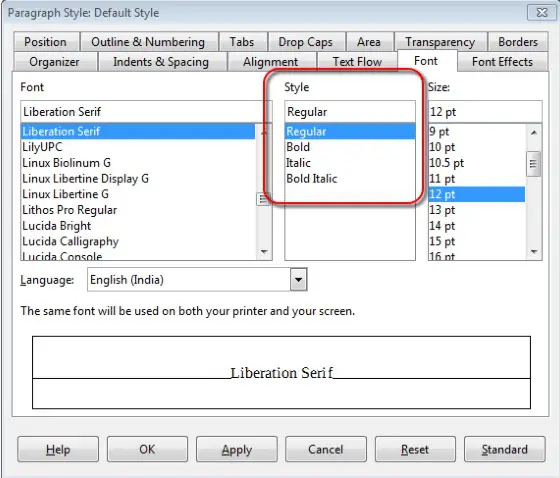Choose 13 pt size
The width and height of the screenshot is (560, 478).
[x=477, y=210]
